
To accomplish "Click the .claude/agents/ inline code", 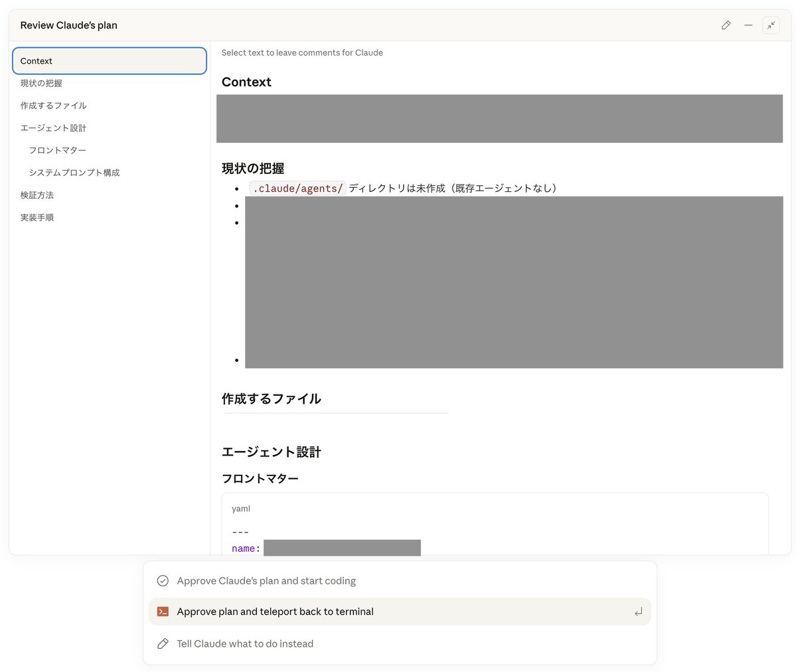I will tap(298, 189).
